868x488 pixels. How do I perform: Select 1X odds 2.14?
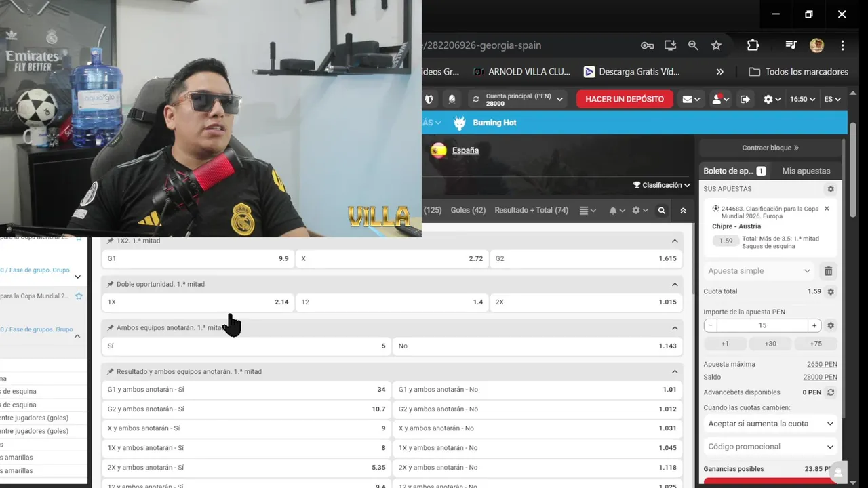click(198, 302)
